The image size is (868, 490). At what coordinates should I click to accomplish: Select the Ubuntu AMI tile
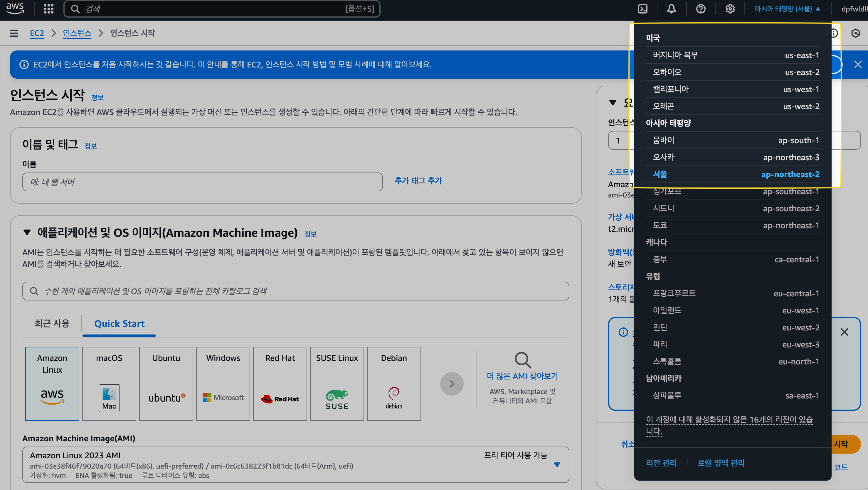tap(166, 383)
